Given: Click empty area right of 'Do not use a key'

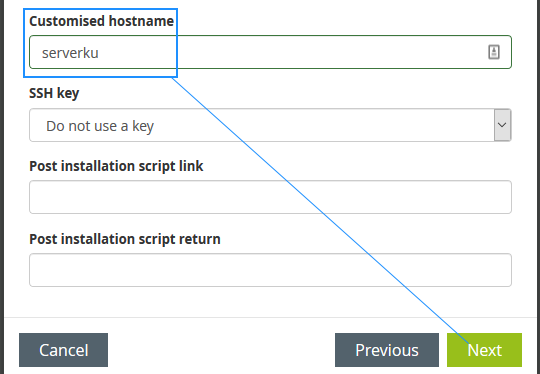Looking at the screenshot, I should point(324,125).
